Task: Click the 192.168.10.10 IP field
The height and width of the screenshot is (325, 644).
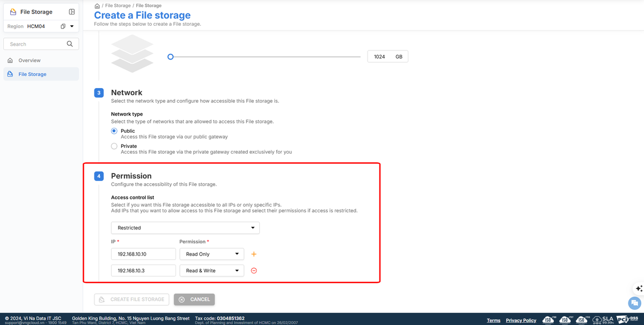Action: click(143, 254)
